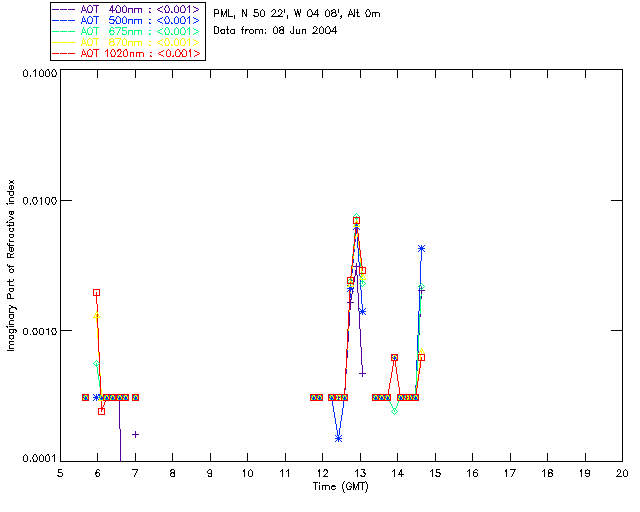Viewport: 640px width, 512px height.
Task: Click the 0.1000 y-axis tick label
Action: click(x=40, y=73)
